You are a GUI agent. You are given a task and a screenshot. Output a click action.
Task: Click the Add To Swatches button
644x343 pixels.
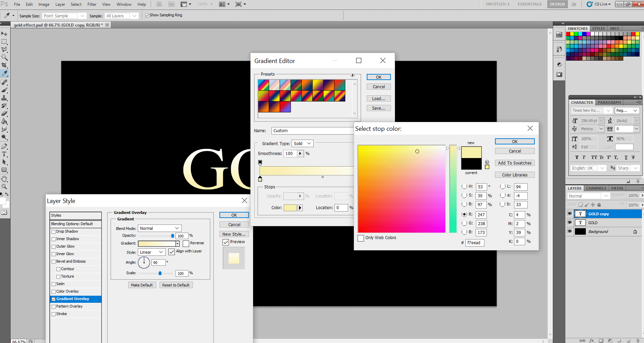pos(515,163)
